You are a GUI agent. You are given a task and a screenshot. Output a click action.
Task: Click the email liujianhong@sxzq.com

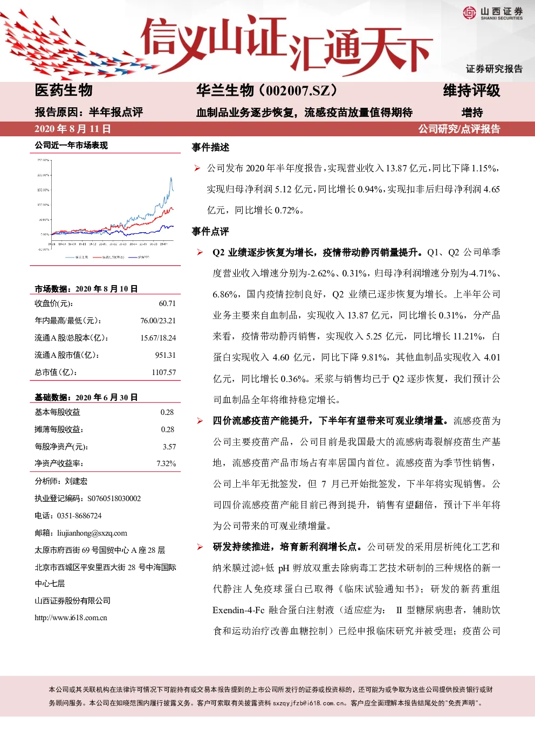click(x=92, y=533)
